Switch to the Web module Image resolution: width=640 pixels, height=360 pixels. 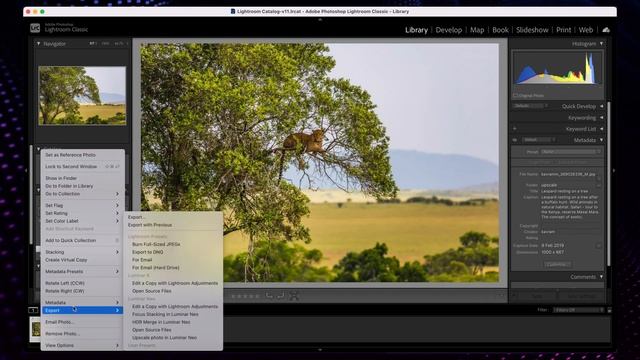[x=586, y=30]
